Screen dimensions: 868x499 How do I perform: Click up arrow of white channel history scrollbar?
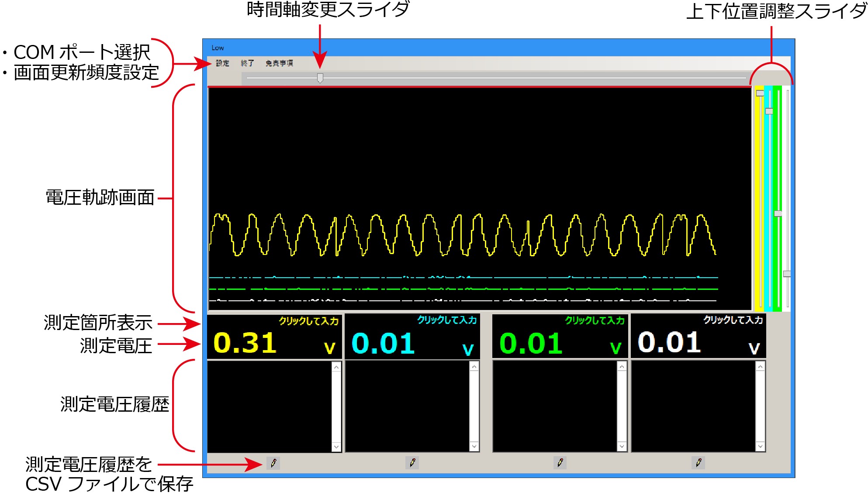[760, 367]
